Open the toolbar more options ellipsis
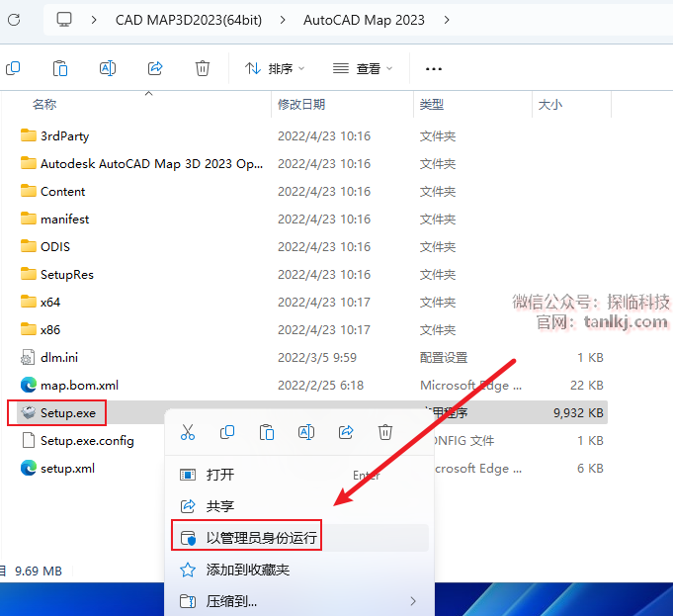Viewport: 673px width, 616px height. [434, 69]
